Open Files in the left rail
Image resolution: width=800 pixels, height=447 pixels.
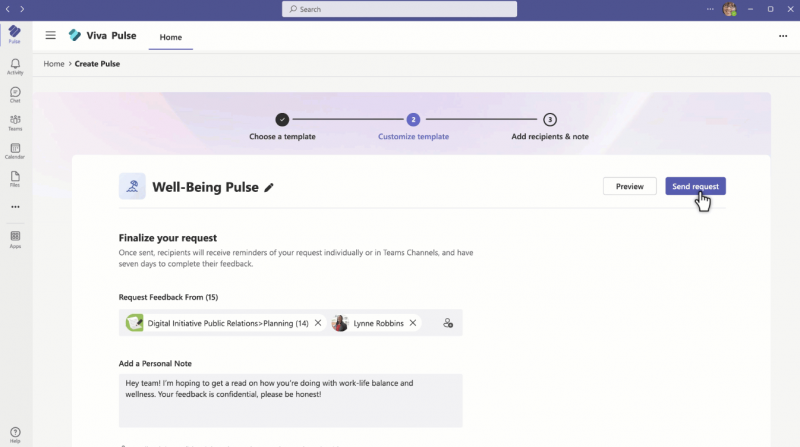tap(15, 178)
